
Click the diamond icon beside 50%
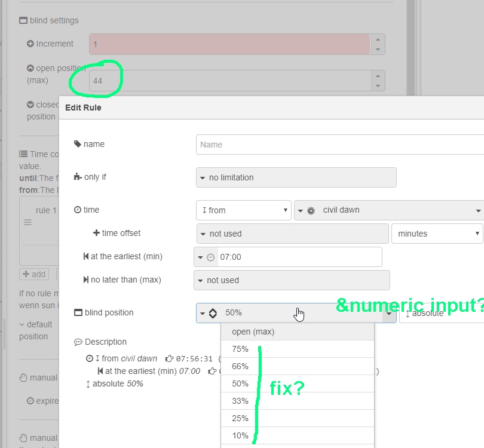click(x=213, y=313)
